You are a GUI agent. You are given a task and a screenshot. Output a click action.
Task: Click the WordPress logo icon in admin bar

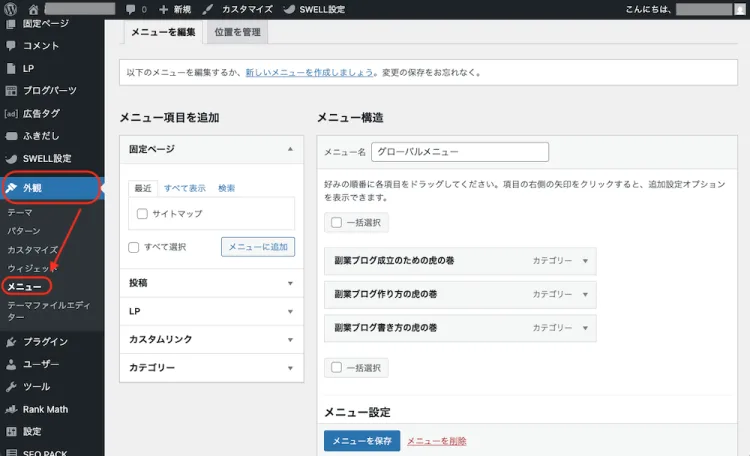[x=12, y=9]
